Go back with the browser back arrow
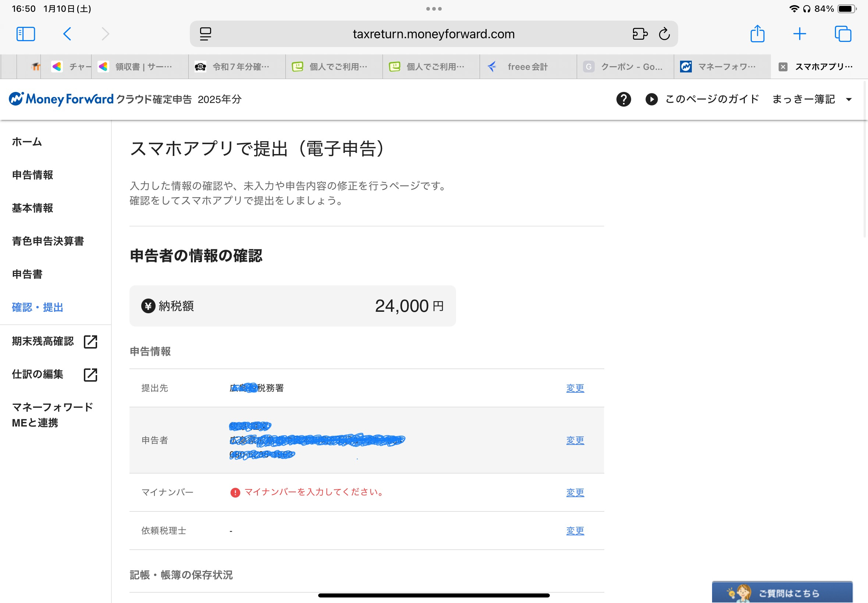Screen dimensions: 868x603 click(x=67, y=34)
